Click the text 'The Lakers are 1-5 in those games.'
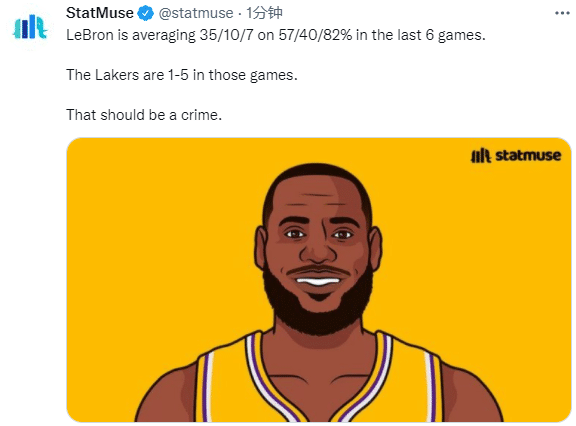576x426 pixels. [x=181, y=75]
